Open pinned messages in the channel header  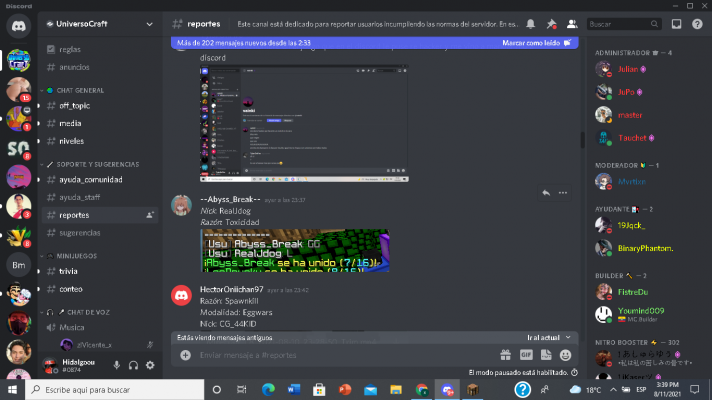pyautogui.click(x=551, y=23)
